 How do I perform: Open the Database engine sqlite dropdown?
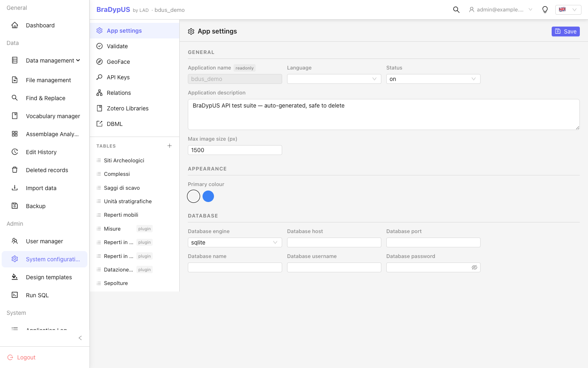pos(235,242)
